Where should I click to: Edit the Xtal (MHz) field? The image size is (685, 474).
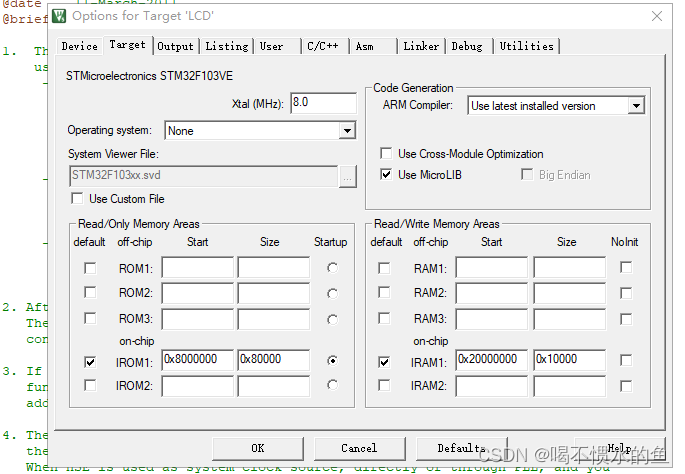tap(323, 103)
